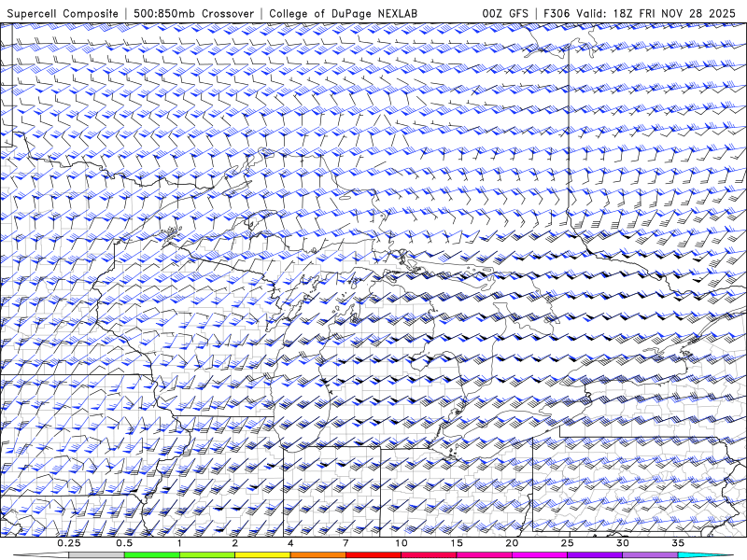The height and width of the screenshot is (560, 747).
Task: Click the orange color bar segment
Action: [x=317, y=555]
